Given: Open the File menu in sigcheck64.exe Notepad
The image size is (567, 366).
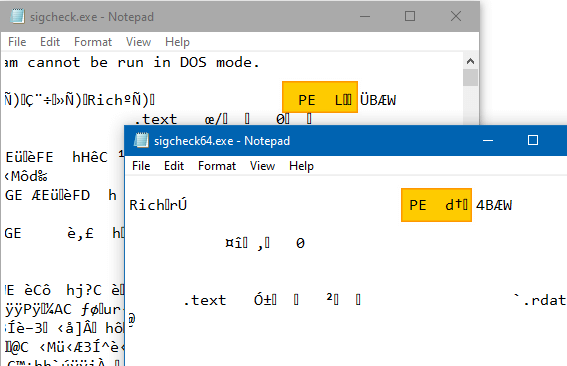Looking at the screenshot, I should [x=141, y=166].
